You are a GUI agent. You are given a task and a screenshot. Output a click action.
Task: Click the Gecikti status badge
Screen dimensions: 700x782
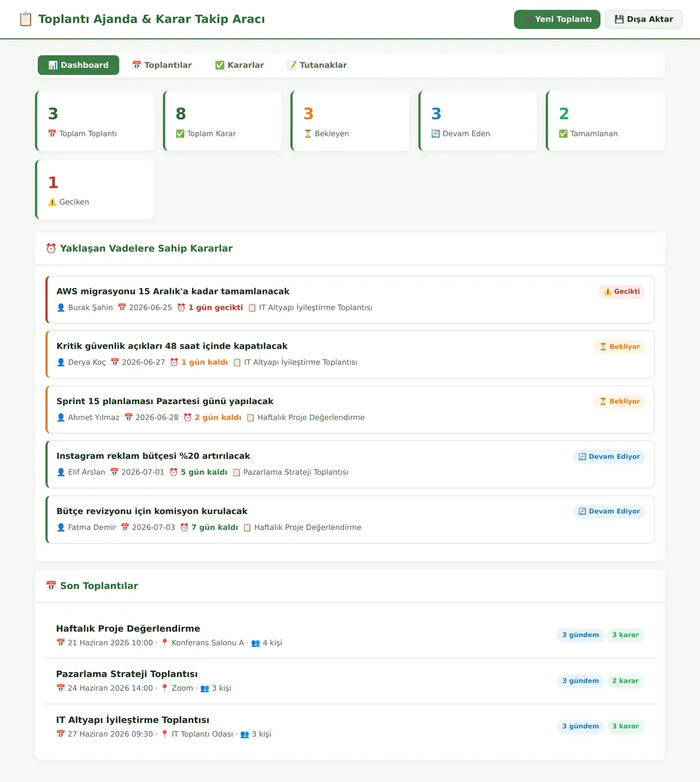point(622,292)
